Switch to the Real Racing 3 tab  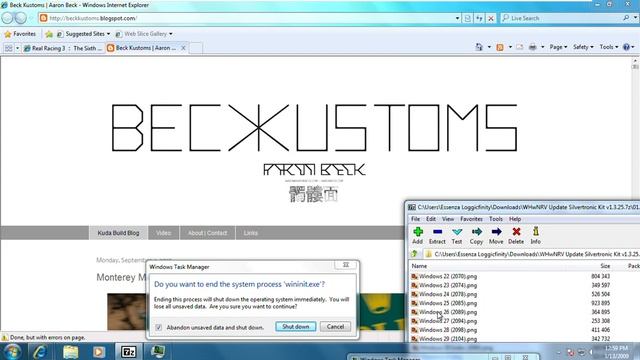tap(63, 48)
